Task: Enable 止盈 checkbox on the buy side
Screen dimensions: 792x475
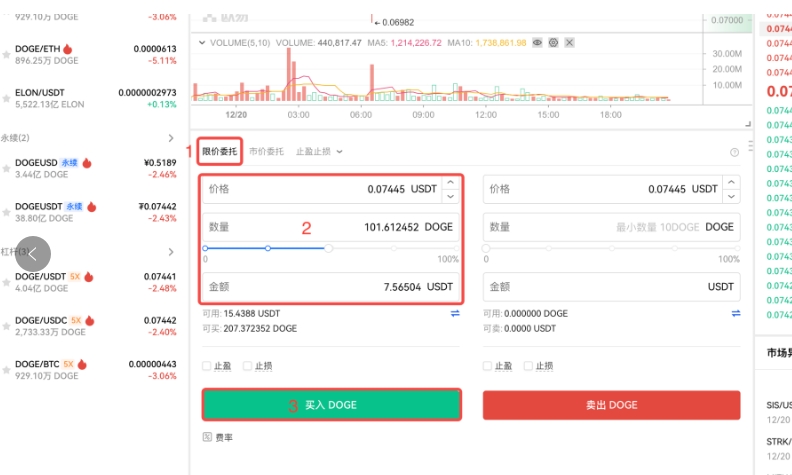Action: coord(207,366)
